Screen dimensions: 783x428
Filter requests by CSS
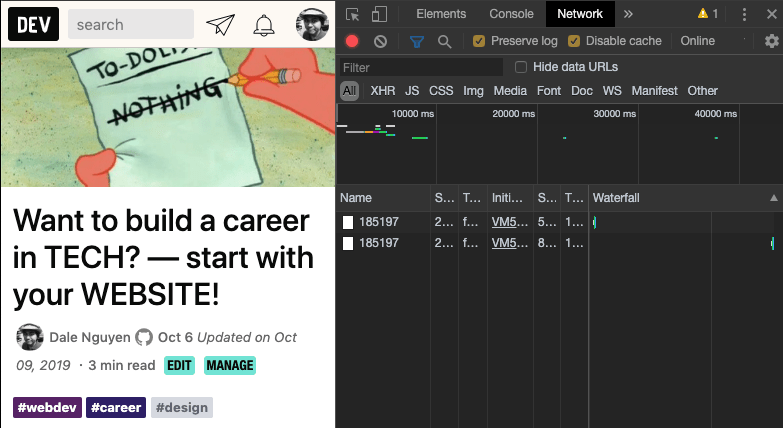(x=441, y=91)
